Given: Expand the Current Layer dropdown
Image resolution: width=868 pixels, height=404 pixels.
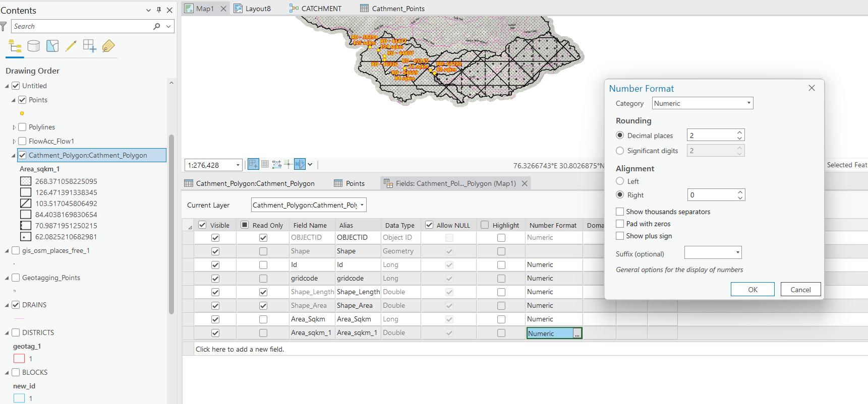Looking at the screenshot, I should [362, 205].
